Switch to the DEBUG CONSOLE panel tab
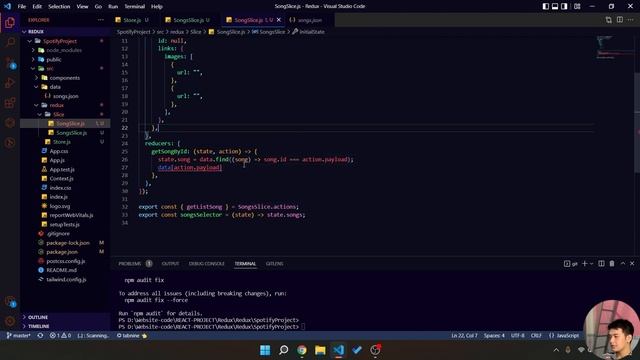Viewport: 640px width, 360px height. (207, 264)
